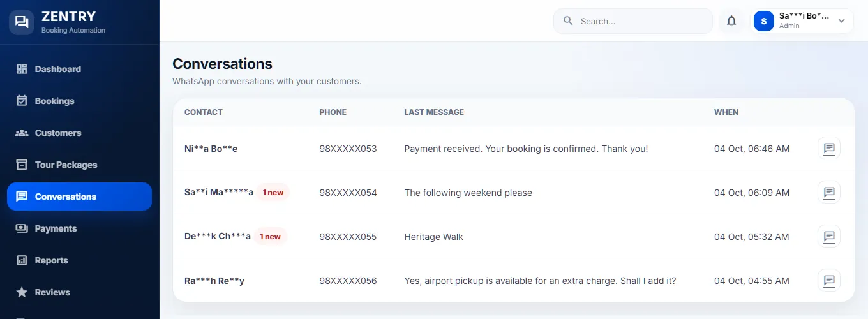This screenshot has width=868, height=319.
Task: Click timestamp 04 Oct, 04:55 AM
Action: coord(752,280)
